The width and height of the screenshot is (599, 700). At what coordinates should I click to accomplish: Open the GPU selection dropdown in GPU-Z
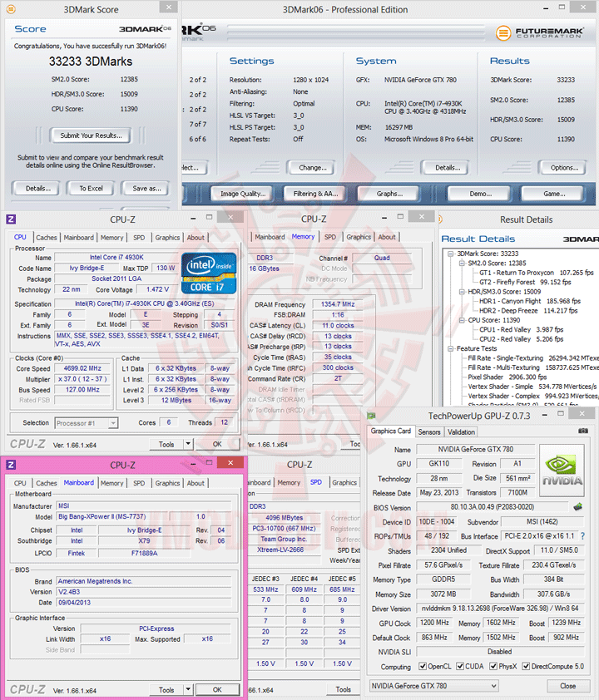pos(433,686)
